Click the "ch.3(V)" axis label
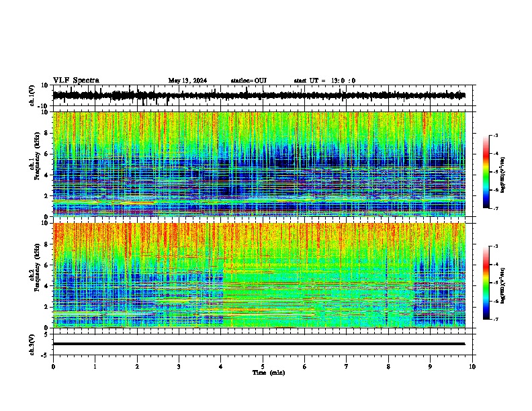Image resolution: width=532 pixels, height=411 pixels. click(x=32, y=345)
